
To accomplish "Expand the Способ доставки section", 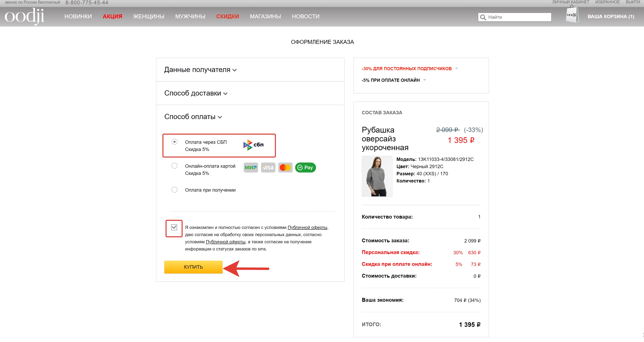I will click(196, 93).
